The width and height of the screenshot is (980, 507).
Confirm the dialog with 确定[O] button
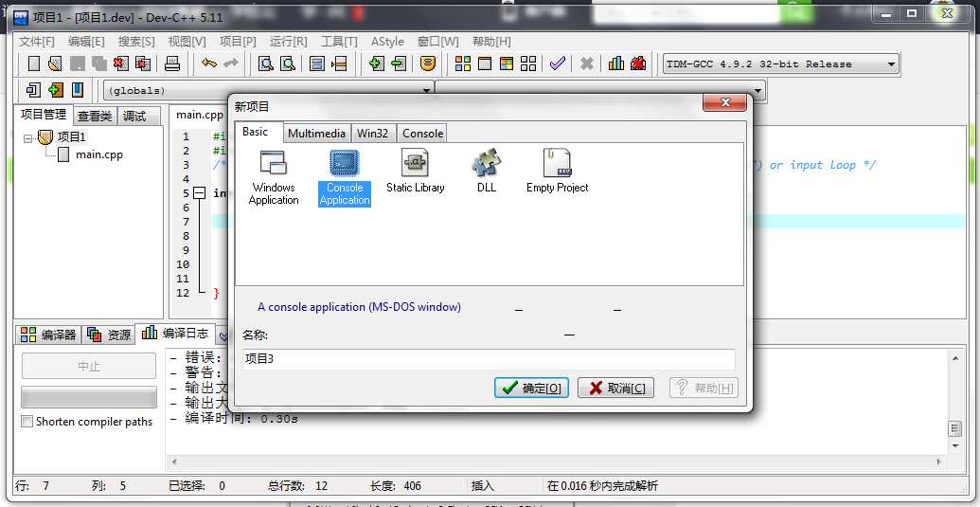click(531, 389)
